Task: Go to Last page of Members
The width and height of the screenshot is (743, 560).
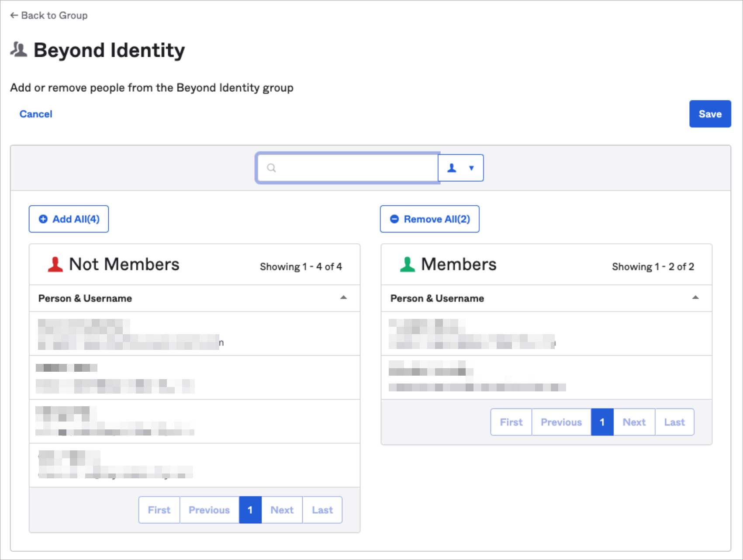Action: click(674, 422)
